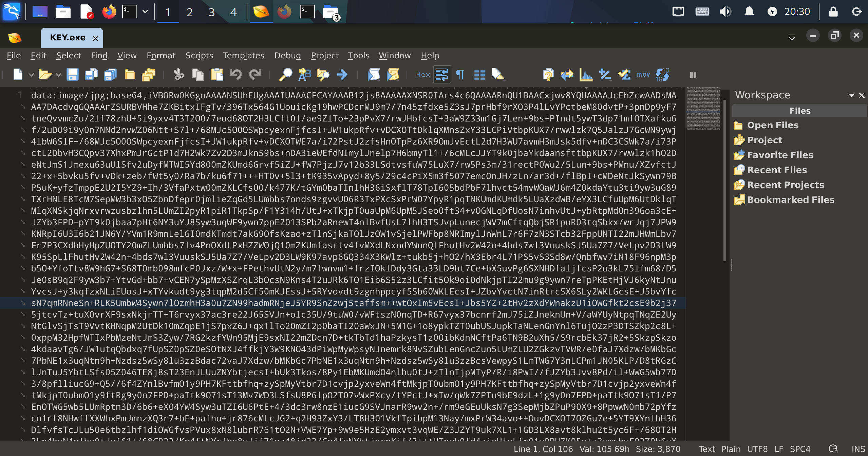Toggle word wrap button
The height and width of the screenshot is (456, 868).
(x=442, y=74)
